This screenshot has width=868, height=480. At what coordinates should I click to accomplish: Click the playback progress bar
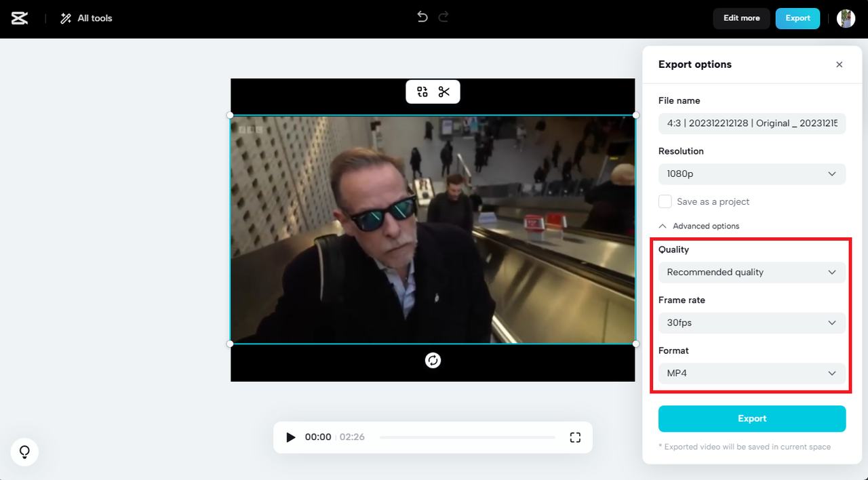tap(467, 437)
